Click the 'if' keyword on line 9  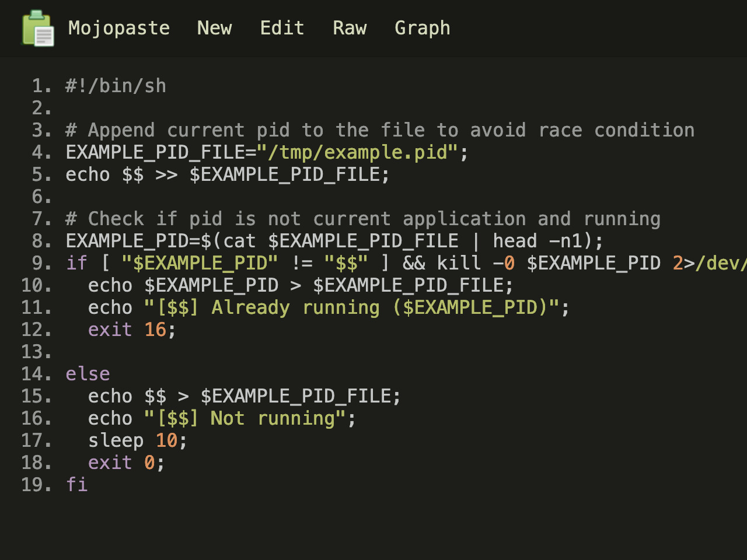coord(76,263)
